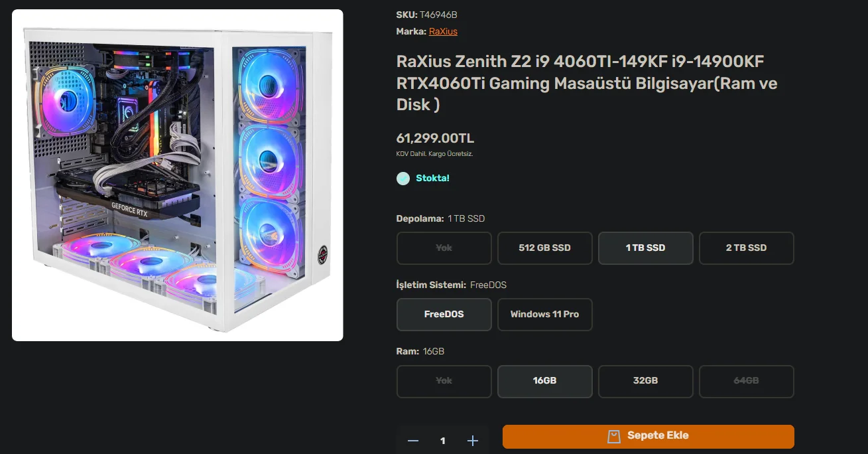
Task: Open the gaming PC product image
Action: tap(178, 175)
